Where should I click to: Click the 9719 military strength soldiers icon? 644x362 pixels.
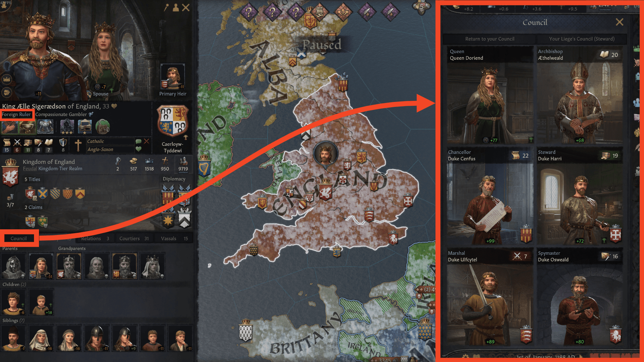[183, 161]
